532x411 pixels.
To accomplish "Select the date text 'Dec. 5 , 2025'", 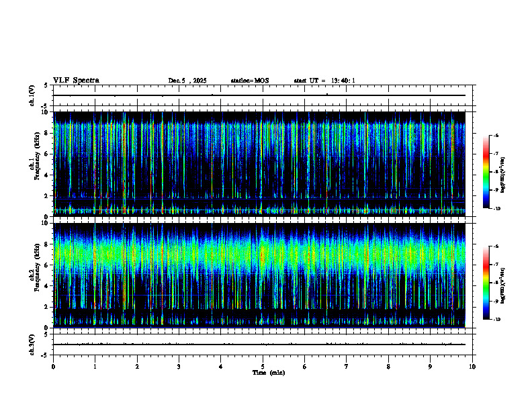I will coord(187,81).
